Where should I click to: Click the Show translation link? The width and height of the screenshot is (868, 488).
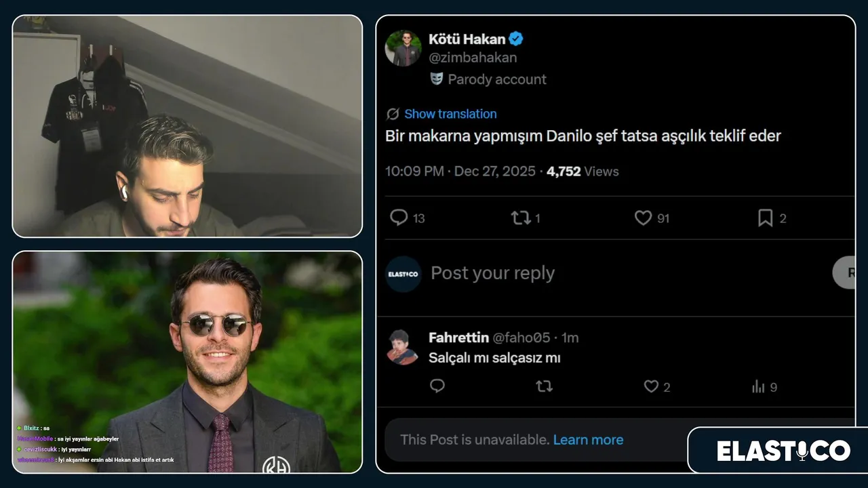(x=450, y=114)
